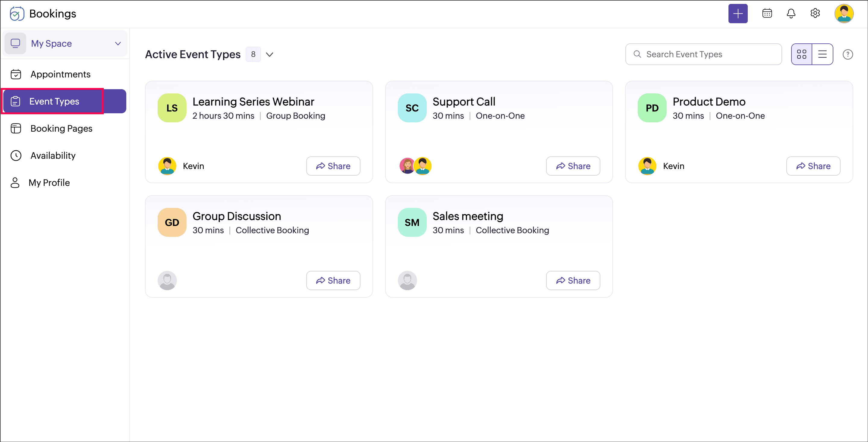Expand the My Space dropdown

(x=118, y=43)
